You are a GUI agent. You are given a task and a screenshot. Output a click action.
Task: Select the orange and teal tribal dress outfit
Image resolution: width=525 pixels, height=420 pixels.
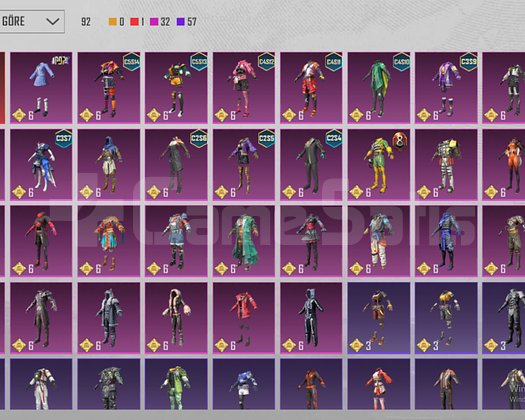(109, 241)
